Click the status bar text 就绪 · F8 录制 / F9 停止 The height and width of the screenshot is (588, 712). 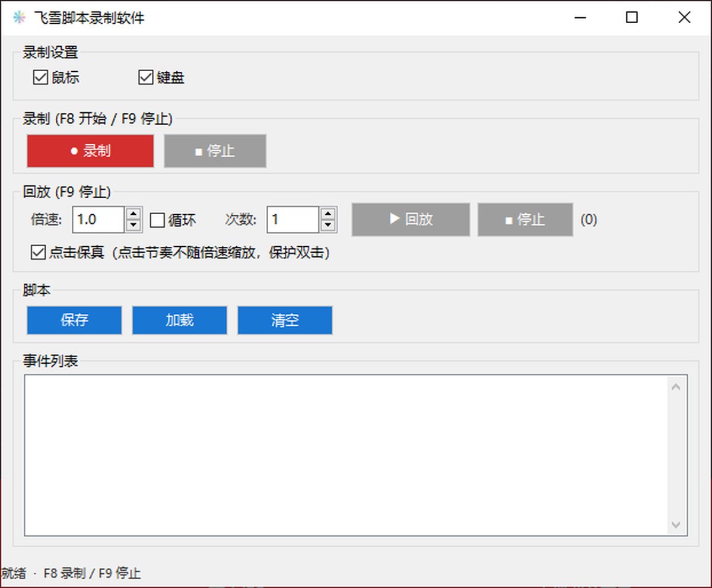click(x=71, y=573)
